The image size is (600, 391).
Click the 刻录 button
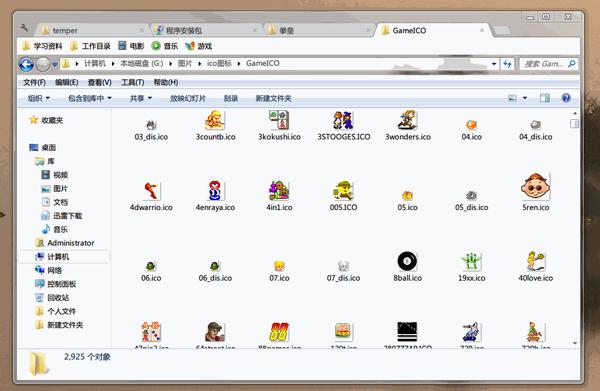point(231,98)
